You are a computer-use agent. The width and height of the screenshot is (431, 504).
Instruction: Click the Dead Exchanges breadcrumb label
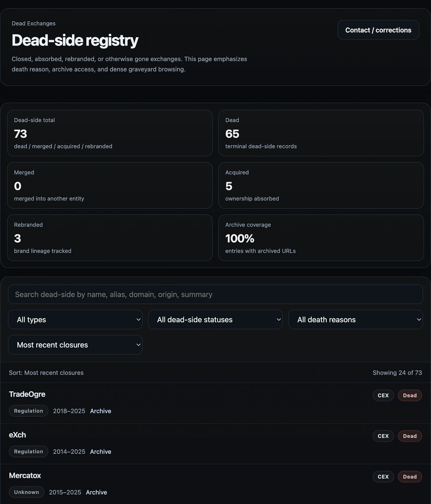click(x=33, y=23)
